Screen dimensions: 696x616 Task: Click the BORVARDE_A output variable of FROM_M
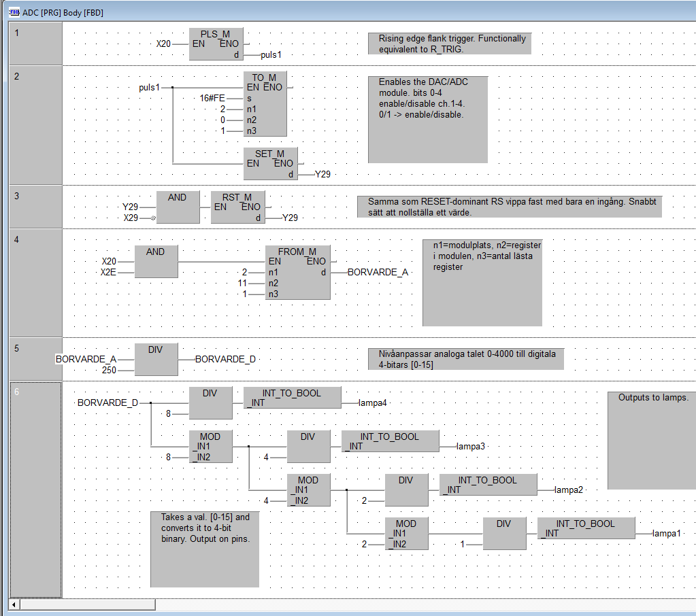(x=378, y=272)
